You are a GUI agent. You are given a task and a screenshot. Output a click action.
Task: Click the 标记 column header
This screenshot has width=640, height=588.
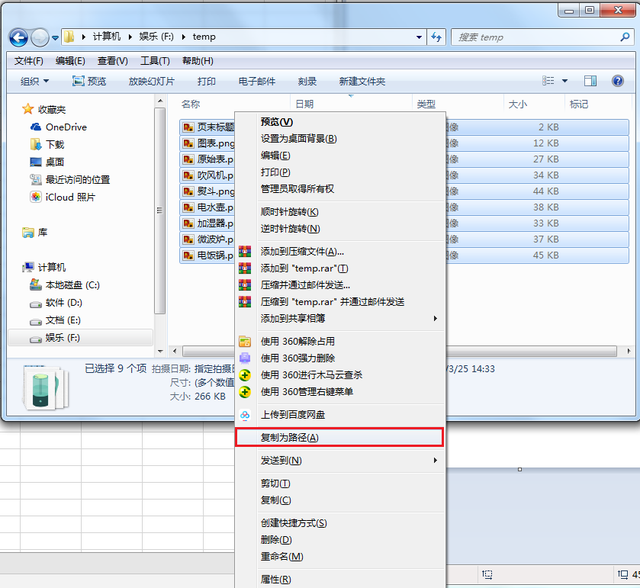pyautogui.click(x=578, y=104)
